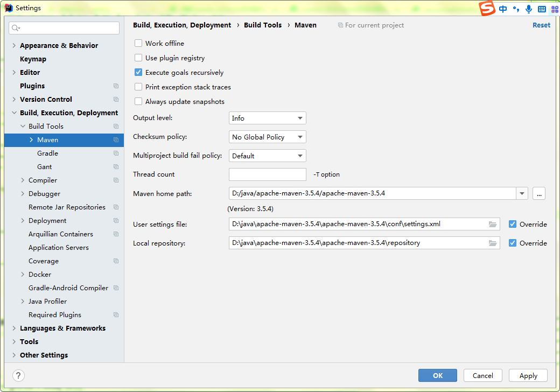Screen dimensions: 560x392
Task: Click Build Tools in the breadcrumb
Action: [x=263, y=25]
